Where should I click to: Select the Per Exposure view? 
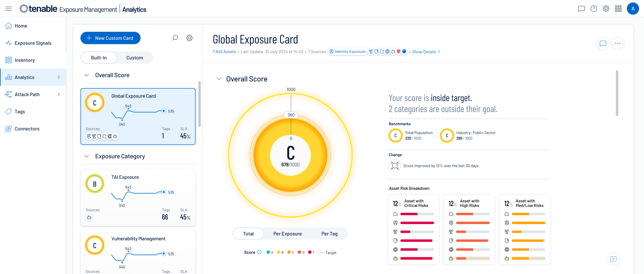(287, 234)
